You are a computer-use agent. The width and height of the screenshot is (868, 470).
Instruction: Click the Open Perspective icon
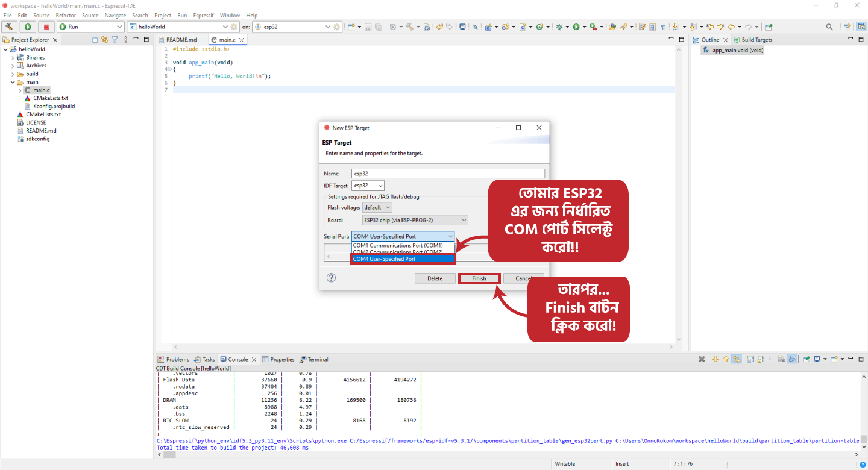pyautogui.click(x=846, y=27)
